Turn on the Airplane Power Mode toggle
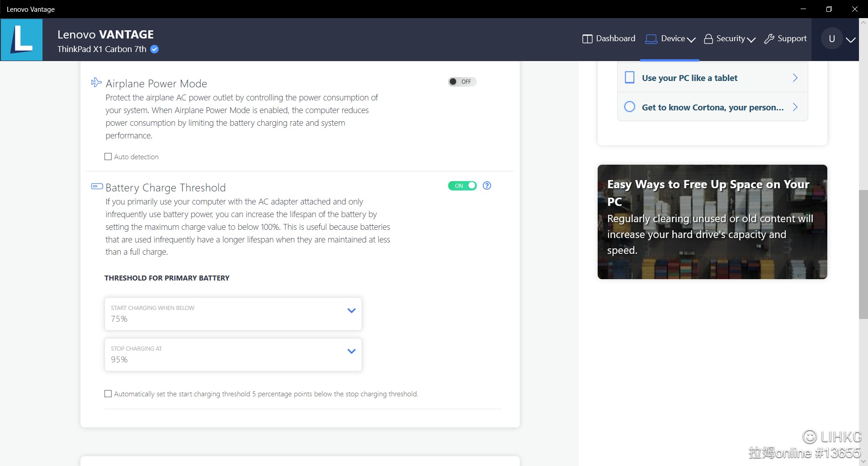868x466 pixels. [x=462, y=81]
